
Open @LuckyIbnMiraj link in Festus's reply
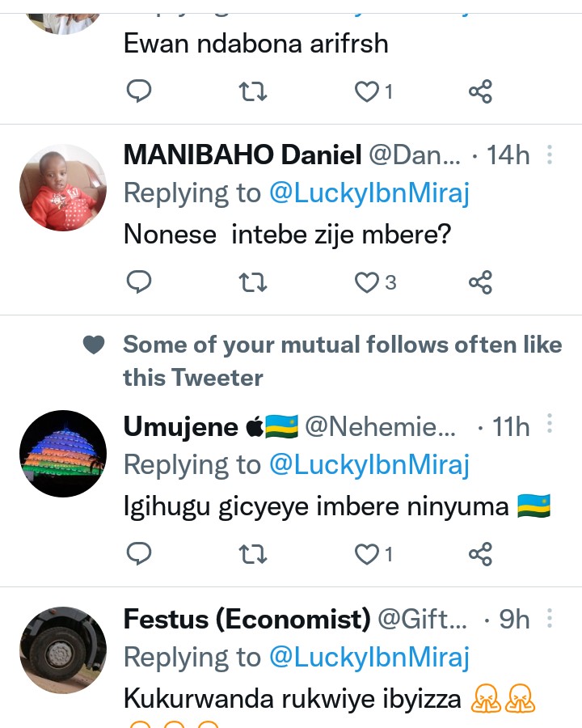369,658
